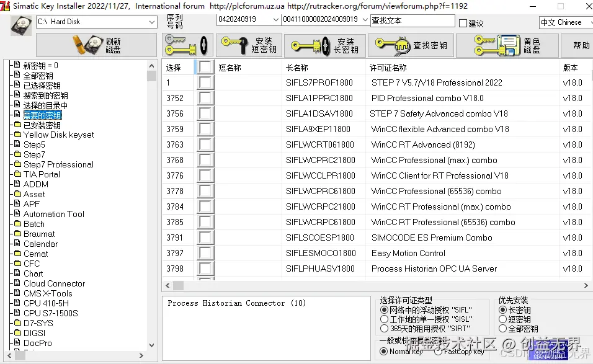Select all keys priority radio (全部密钥)
The height and width of the screenshot is (364, 593).
502,329
